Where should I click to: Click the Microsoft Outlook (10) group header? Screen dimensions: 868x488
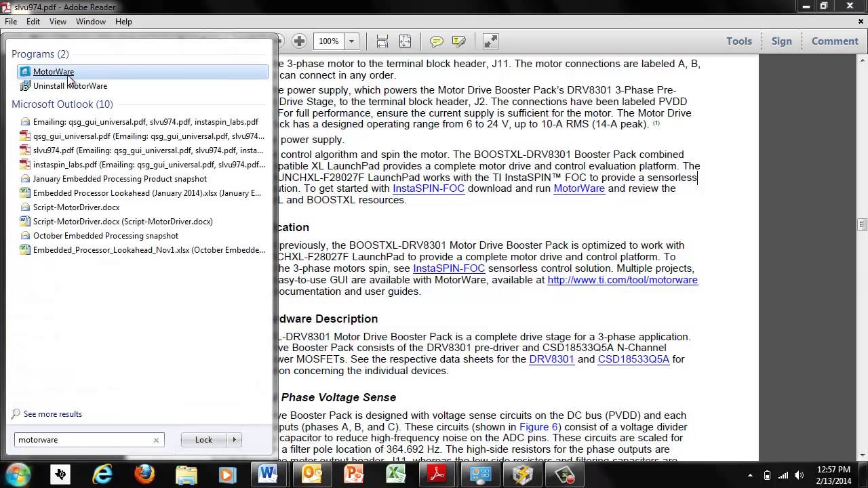click(x=62, y=104)
